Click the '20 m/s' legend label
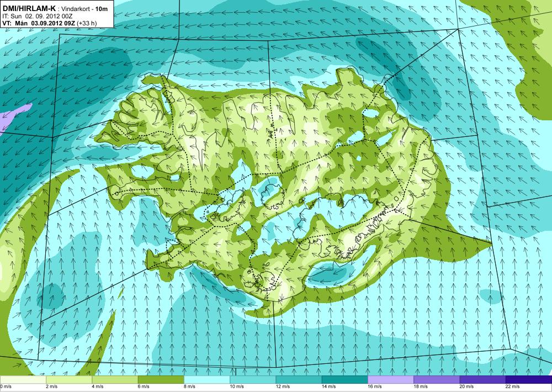The image size is (552, 392). coord(467,386)
